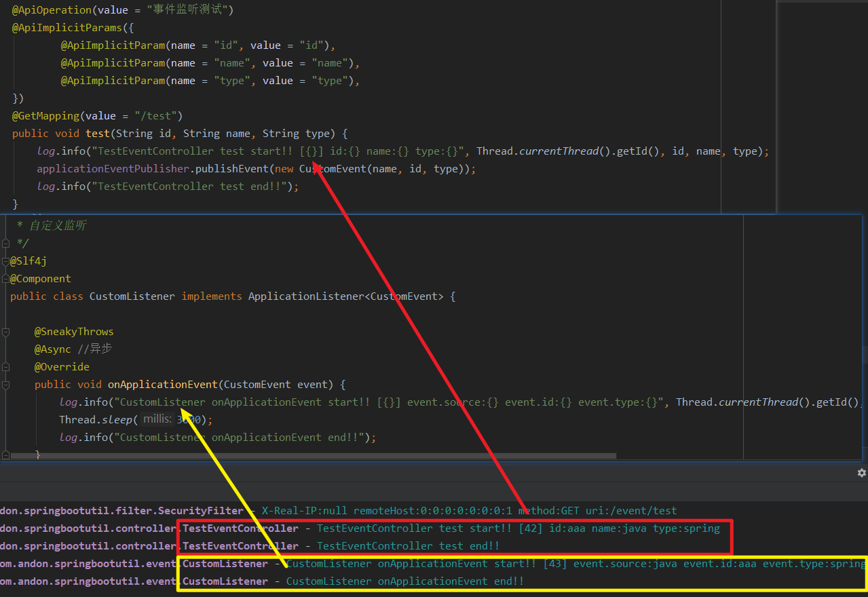This screenshot has height=597, width=868.
Task: Toggle fold marker at the comment end */
Action: point(5,244)
